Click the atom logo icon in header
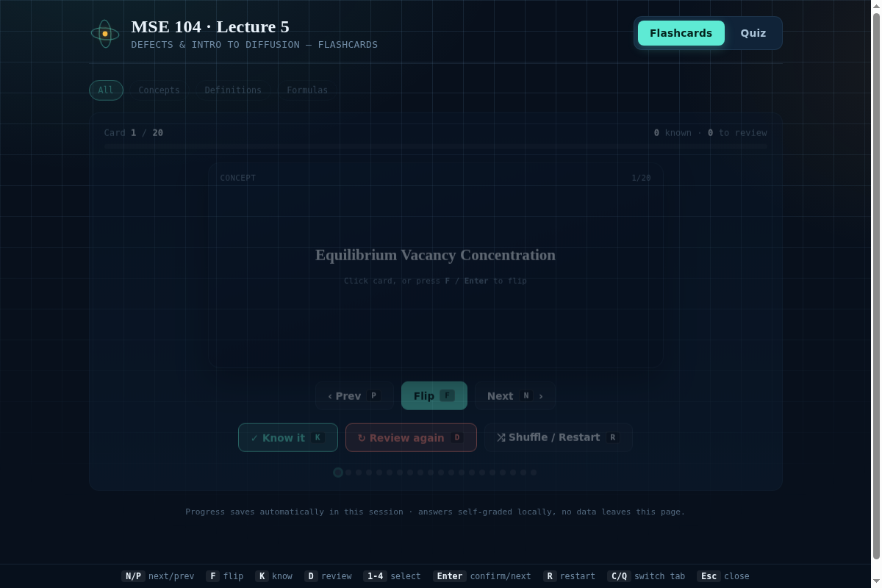882x588 pixels. tap(105, 34)
